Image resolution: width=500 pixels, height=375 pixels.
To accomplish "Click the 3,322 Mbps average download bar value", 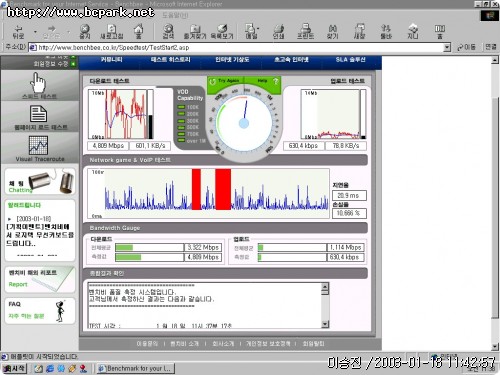I will [203, 247].
